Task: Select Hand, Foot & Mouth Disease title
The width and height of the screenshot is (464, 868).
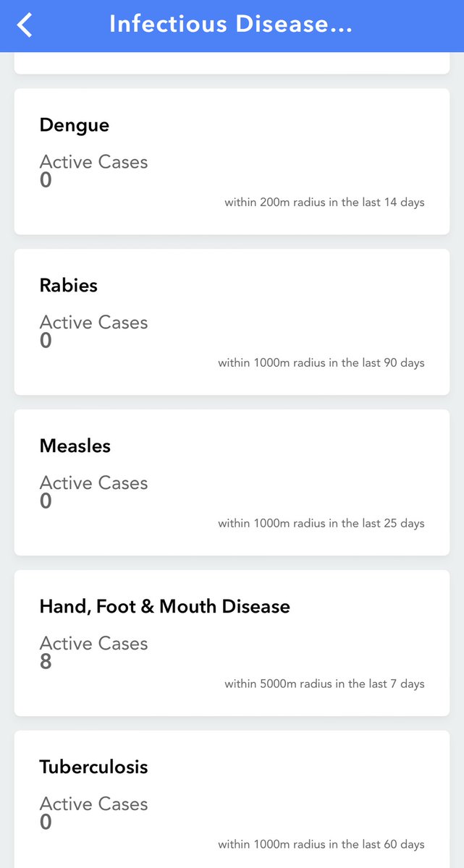Action: [x=164, y=607]
